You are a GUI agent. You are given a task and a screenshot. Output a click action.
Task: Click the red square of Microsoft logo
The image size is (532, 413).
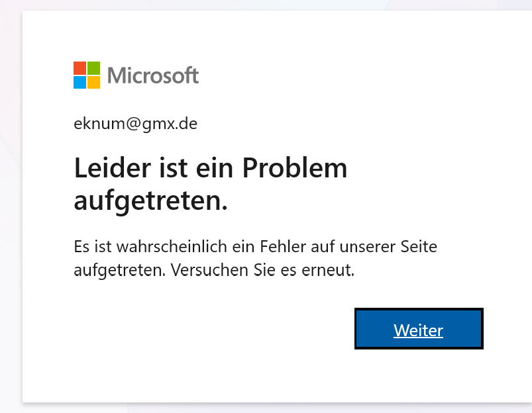point(80,68)
